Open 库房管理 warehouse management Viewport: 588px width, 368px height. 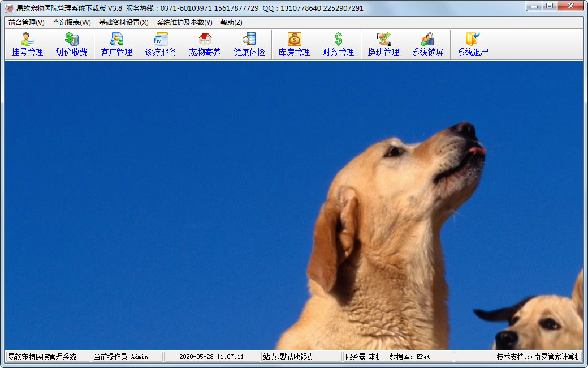pyautogui.click(x=294, y=45)
